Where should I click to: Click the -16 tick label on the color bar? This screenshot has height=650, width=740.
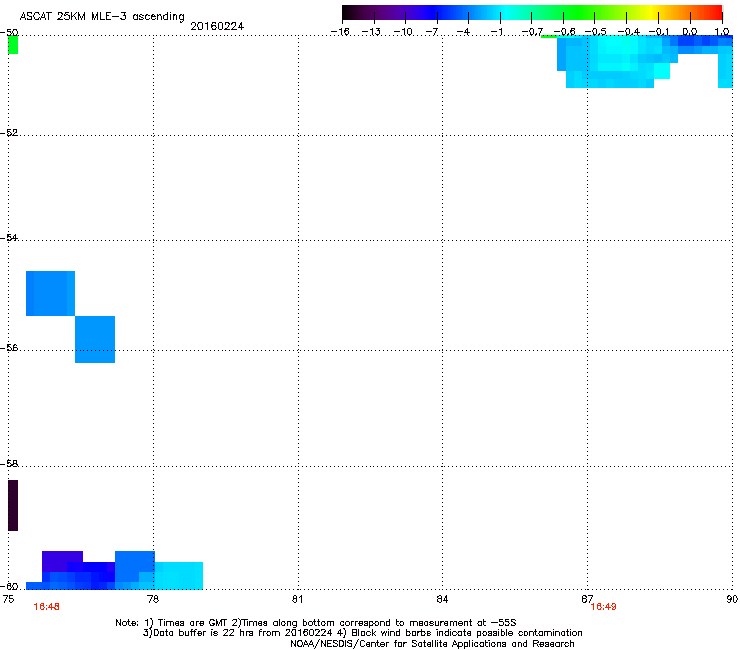340,32
